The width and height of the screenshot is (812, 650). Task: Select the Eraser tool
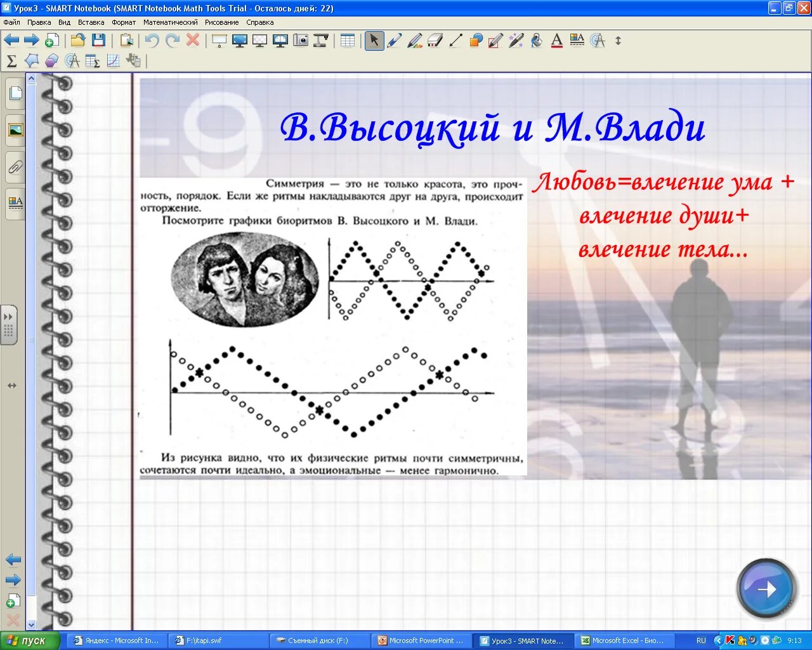[x=435, y=41]
